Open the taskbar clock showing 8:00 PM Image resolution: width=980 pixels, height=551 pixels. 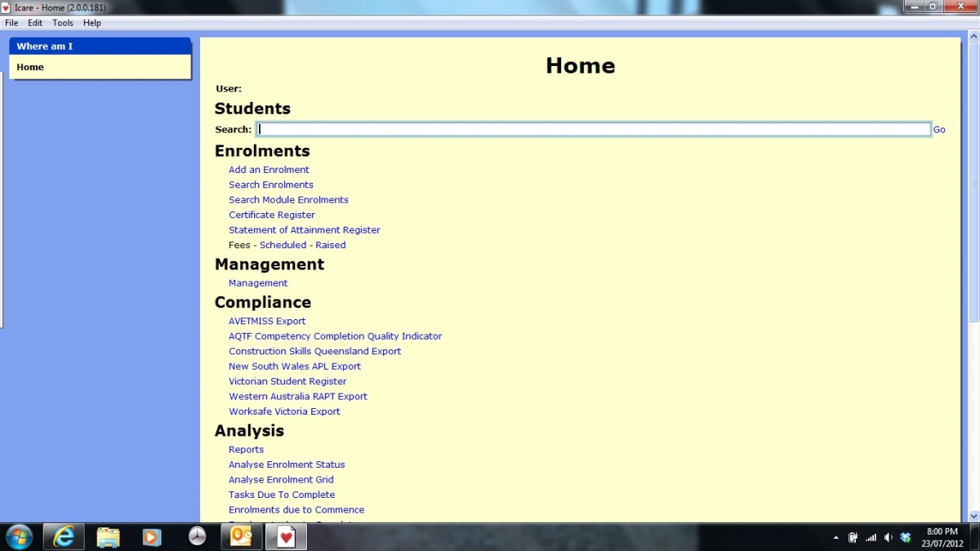(x=942, y=537)
